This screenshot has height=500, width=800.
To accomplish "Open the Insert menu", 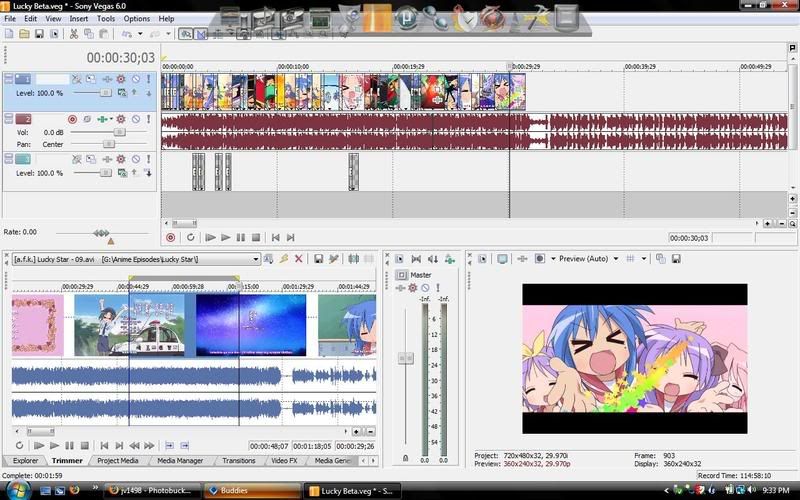I will click(x=79, y=18).
